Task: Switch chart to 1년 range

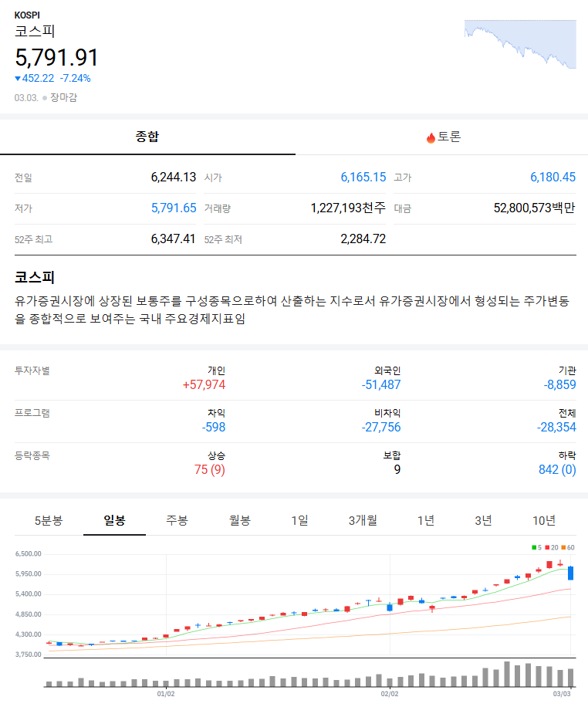Action: click(426, 521)
